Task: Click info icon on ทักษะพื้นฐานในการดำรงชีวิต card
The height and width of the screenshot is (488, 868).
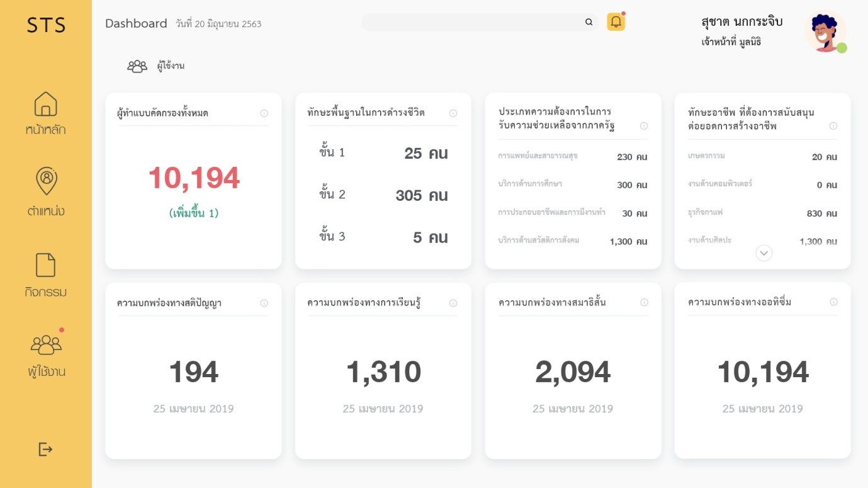Action: click(x=453, y=113)
